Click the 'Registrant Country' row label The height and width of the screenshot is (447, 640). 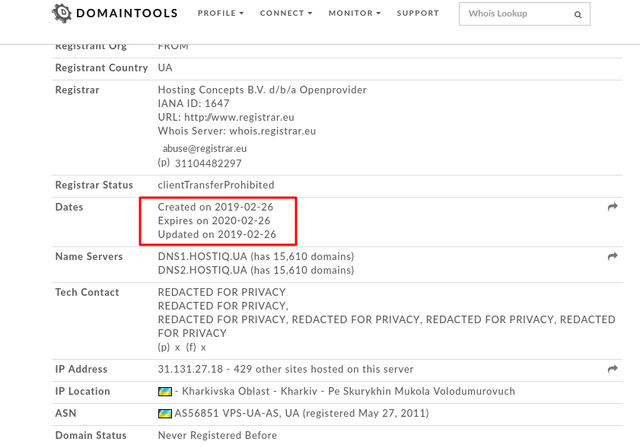click(x=101, y=68)
